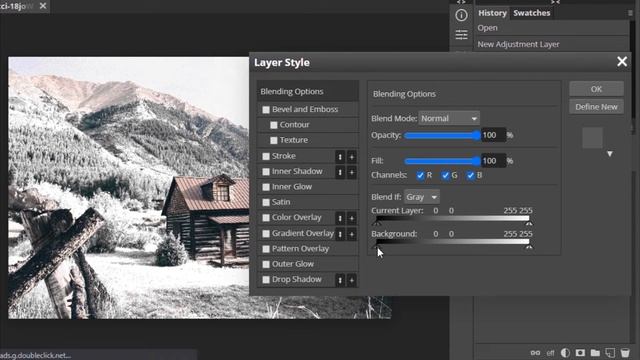Click the plus button beside Inner Shadow
Screen dimensions: 640x360
pyautogui.click(x=351, y=172)
